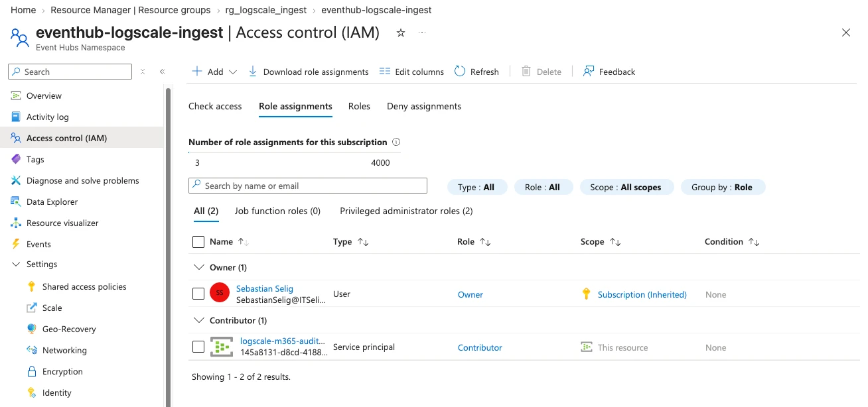Sort by the Condition column header
Screen dimensions: 868x407
click(732, 242)
